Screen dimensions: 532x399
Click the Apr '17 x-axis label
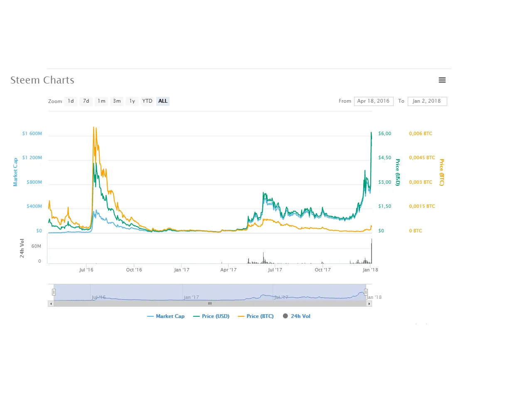[x=228, y=270]
